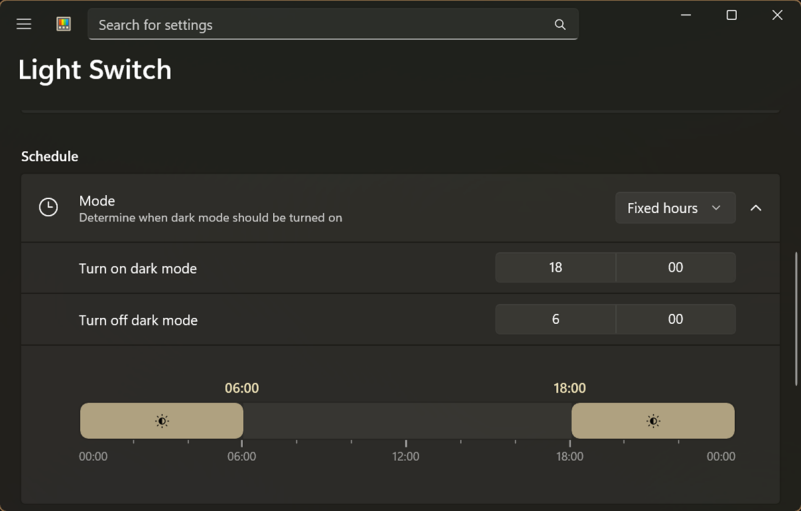Minimize the settings window
Screen dimensions: 801x511
686,15
